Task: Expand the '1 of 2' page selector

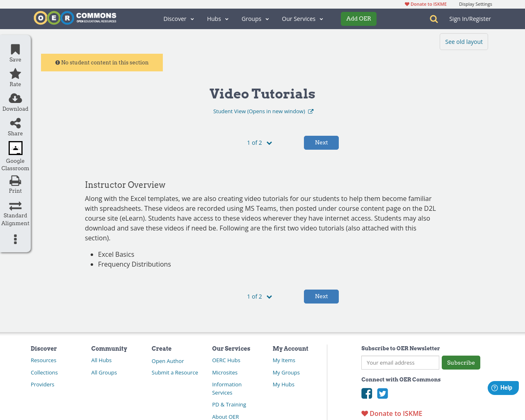Action: coord(259,142)
